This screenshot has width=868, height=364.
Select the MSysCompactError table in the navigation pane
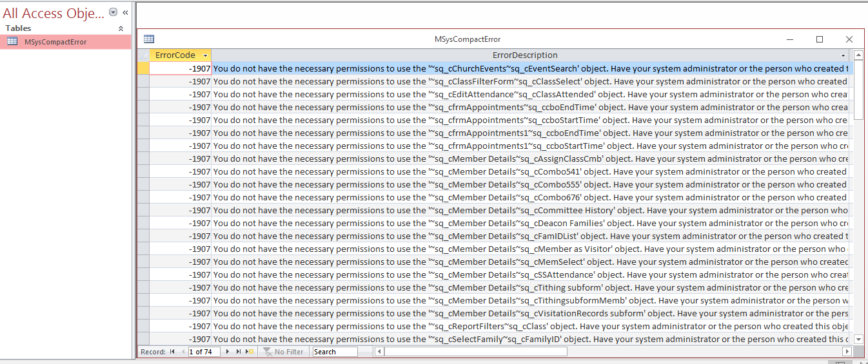click(55, 42)
